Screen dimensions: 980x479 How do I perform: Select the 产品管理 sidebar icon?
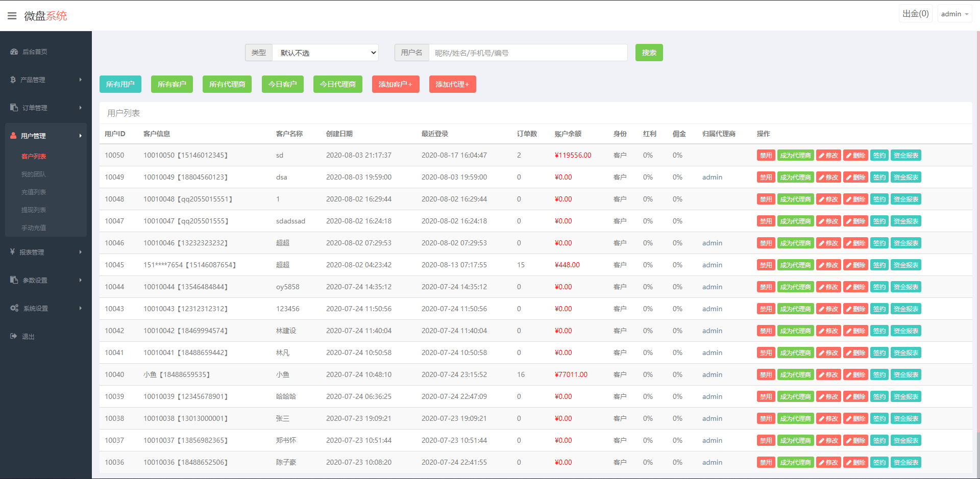coord(13,80)
